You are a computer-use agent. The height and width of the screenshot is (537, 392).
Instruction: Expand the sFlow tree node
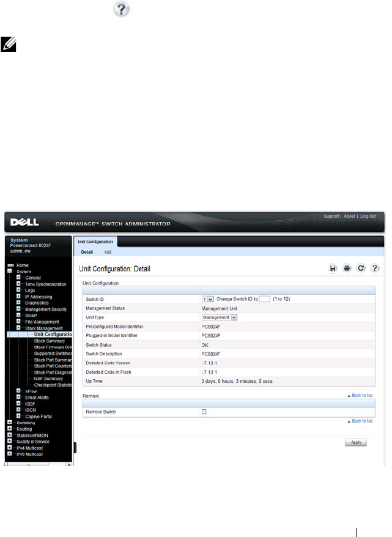point(18,391)
